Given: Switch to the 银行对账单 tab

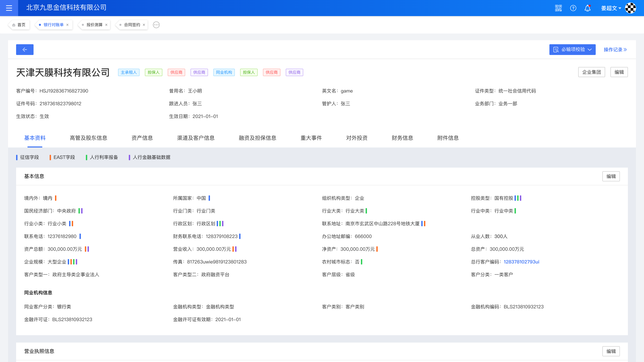Looking at the screenshot, I should (54, 25).
